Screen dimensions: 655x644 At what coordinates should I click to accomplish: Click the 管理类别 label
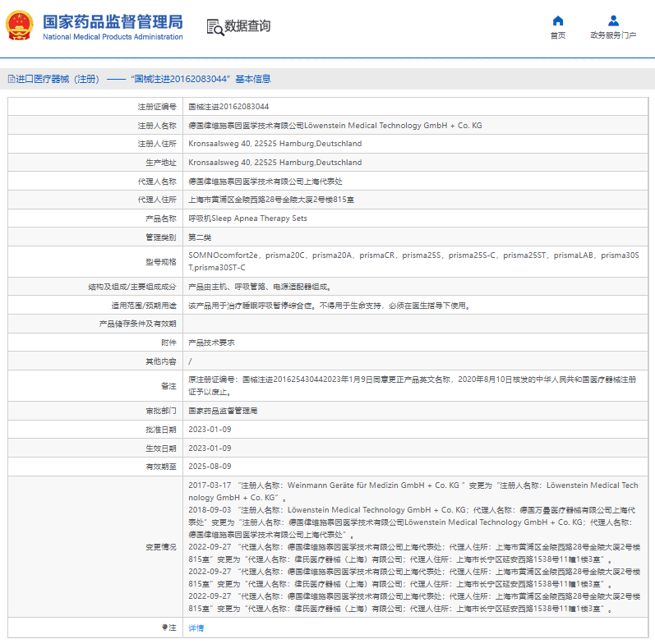click(161, 237)
